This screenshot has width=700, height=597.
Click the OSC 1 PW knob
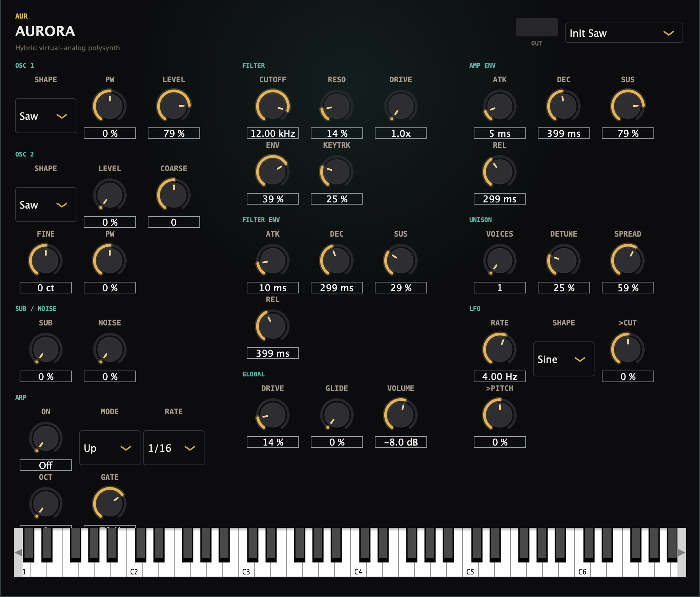click(110, 106)
